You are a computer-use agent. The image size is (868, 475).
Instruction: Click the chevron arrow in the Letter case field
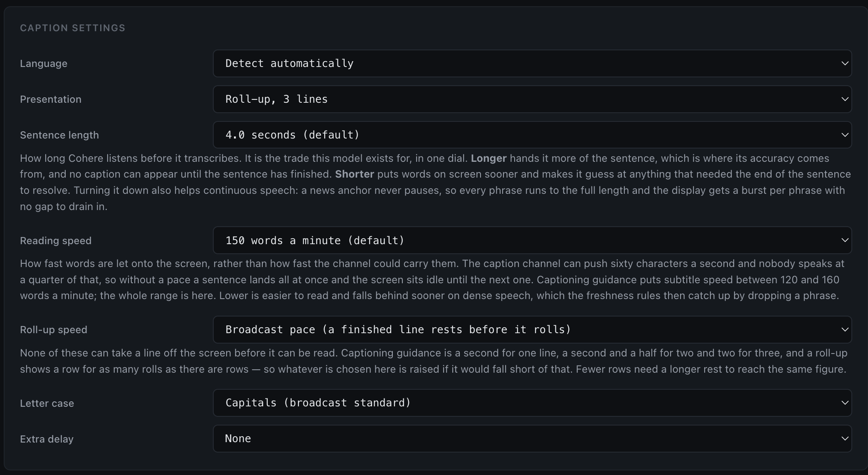(x=845, y=403)
